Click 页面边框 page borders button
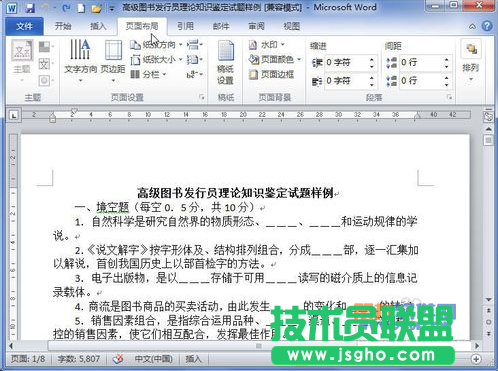 pyautogui.click(x=271, y=74)
